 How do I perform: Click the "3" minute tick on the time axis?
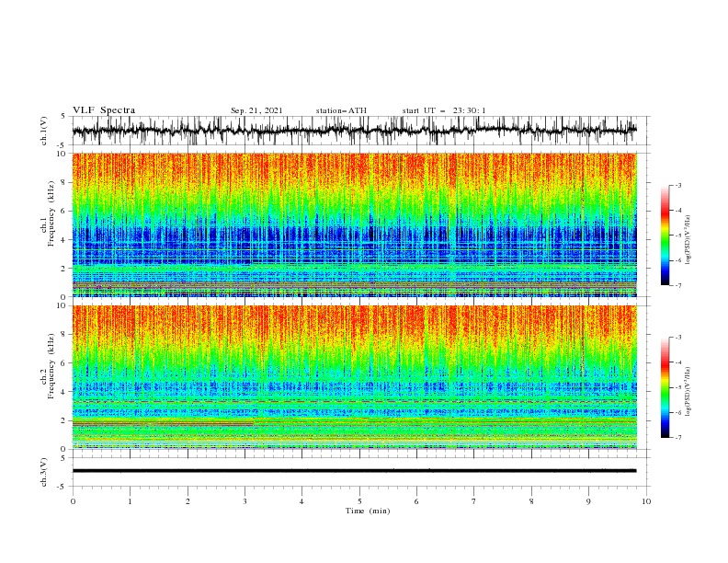[x=245, y=501]
